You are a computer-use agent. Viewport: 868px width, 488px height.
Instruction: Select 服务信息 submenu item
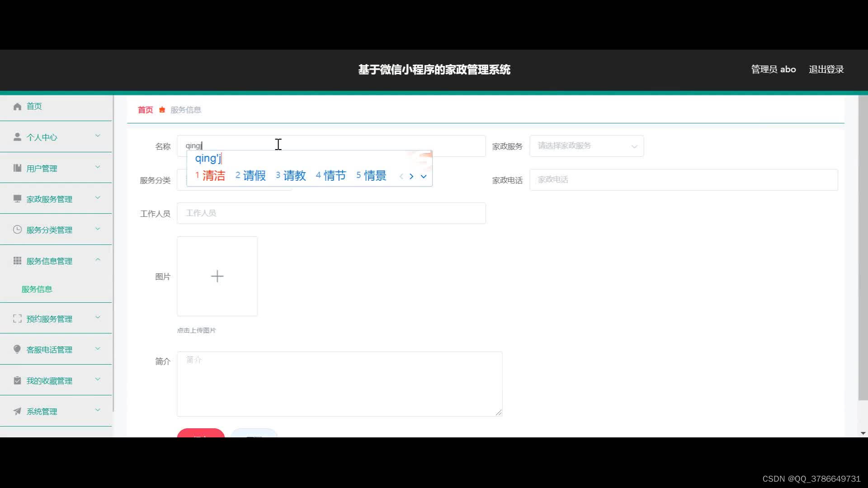coord(37,289)
